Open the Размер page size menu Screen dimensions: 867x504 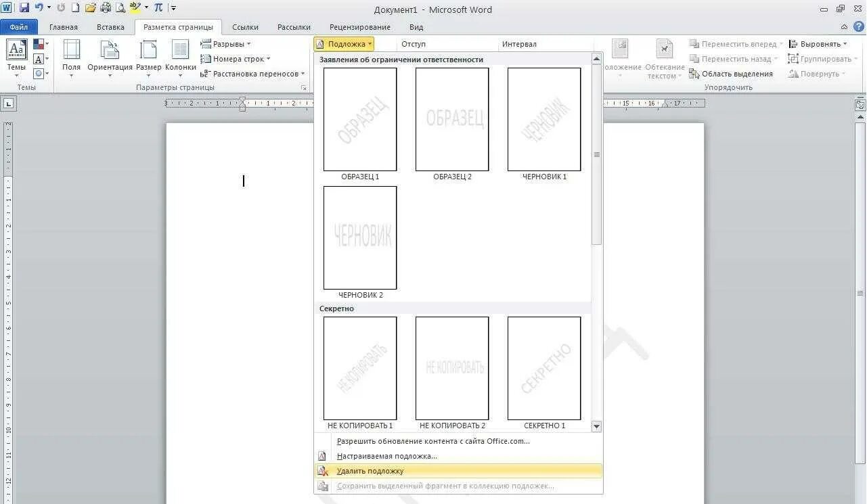[148, 58]
